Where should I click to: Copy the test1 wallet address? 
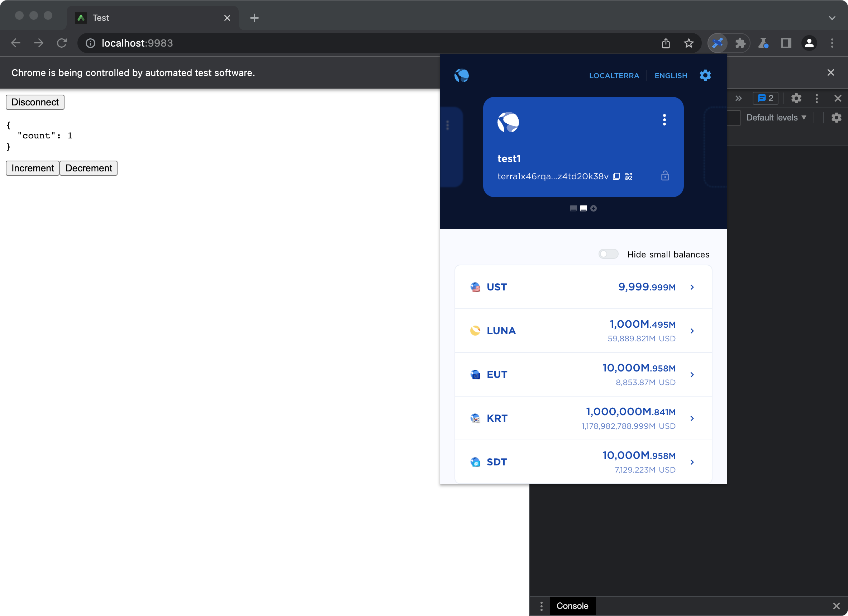(616, 176)
